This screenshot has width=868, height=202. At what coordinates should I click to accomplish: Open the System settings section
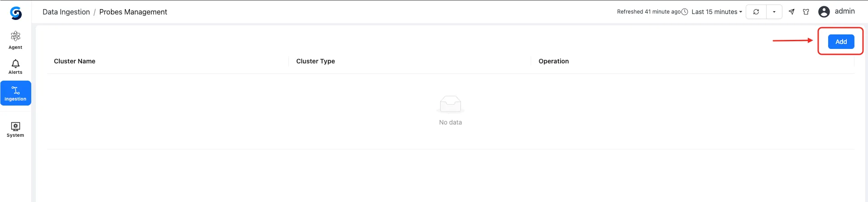[x=15, y=129]
